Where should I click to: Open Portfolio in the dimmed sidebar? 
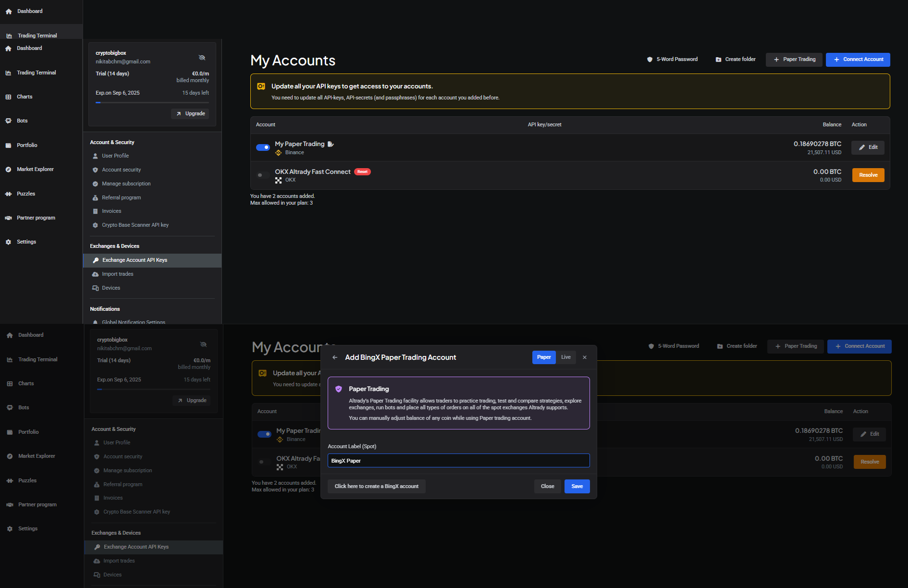[23, 432]
